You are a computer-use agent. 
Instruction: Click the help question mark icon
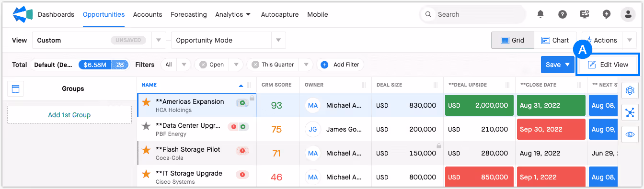coord(563,14)
